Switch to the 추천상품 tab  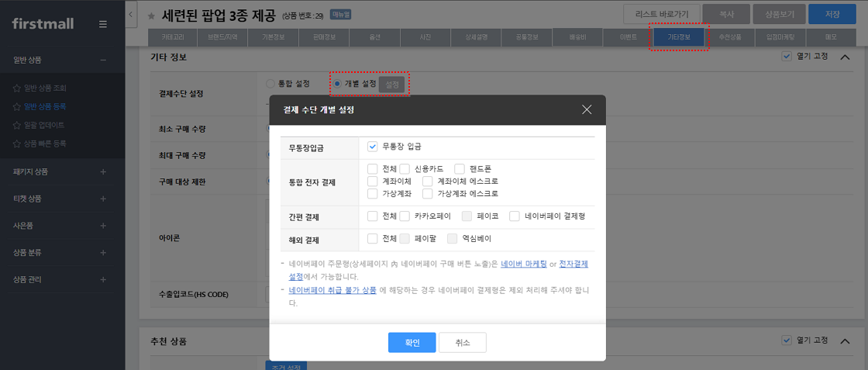click(x=729, y=38)
